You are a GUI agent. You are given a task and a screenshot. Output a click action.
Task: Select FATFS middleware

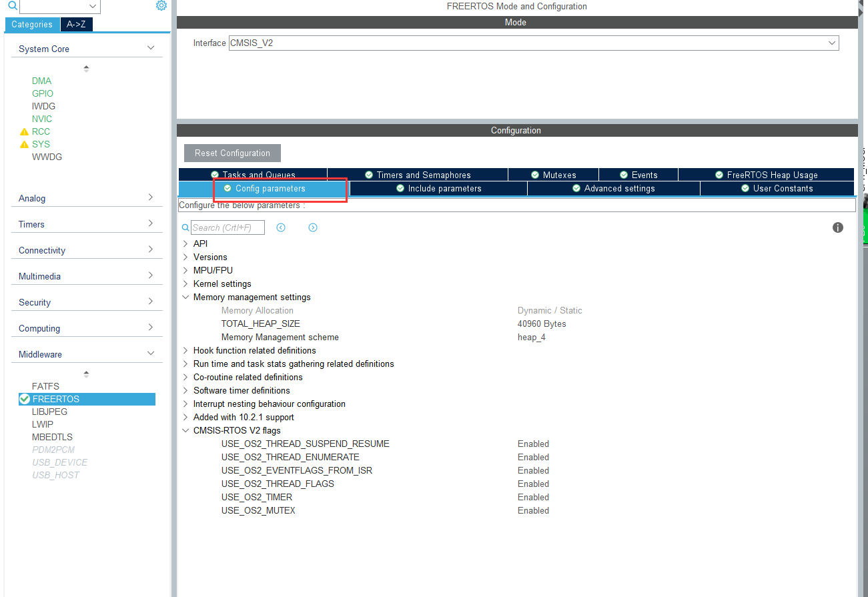point(45,386)
